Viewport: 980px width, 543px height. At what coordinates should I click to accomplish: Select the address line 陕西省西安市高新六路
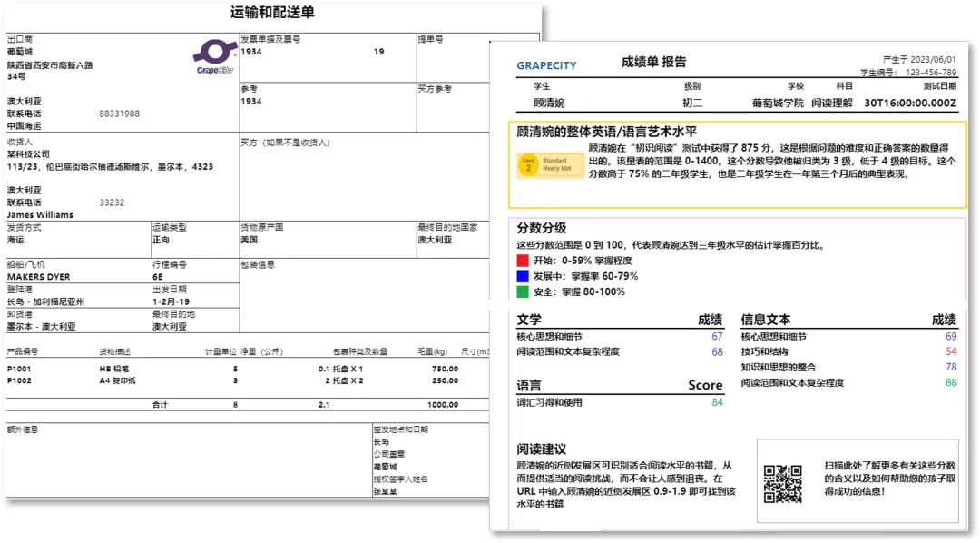(x=49, y=65)
